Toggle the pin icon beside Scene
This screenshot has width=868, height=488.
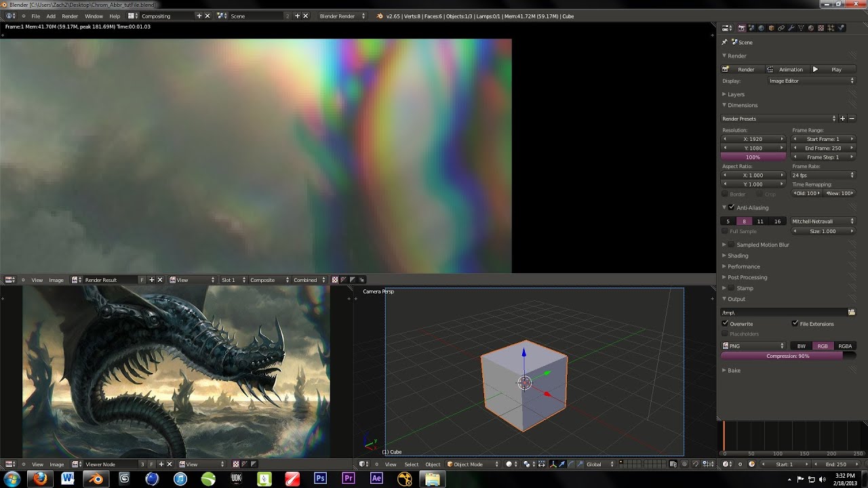click(x=724, y=42)
